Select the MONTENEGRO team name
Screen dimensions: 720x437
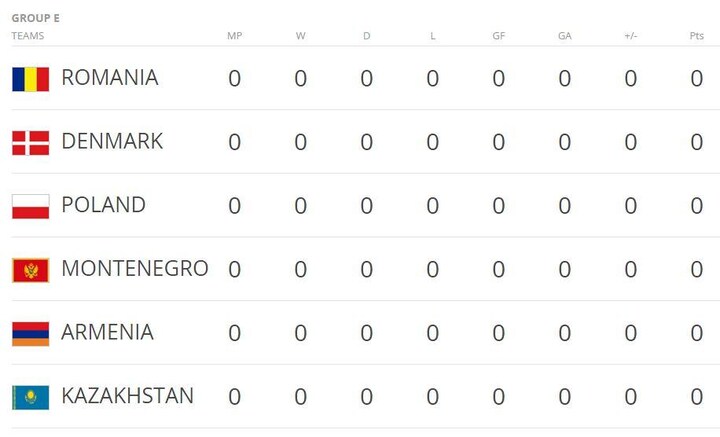(135, 269)
